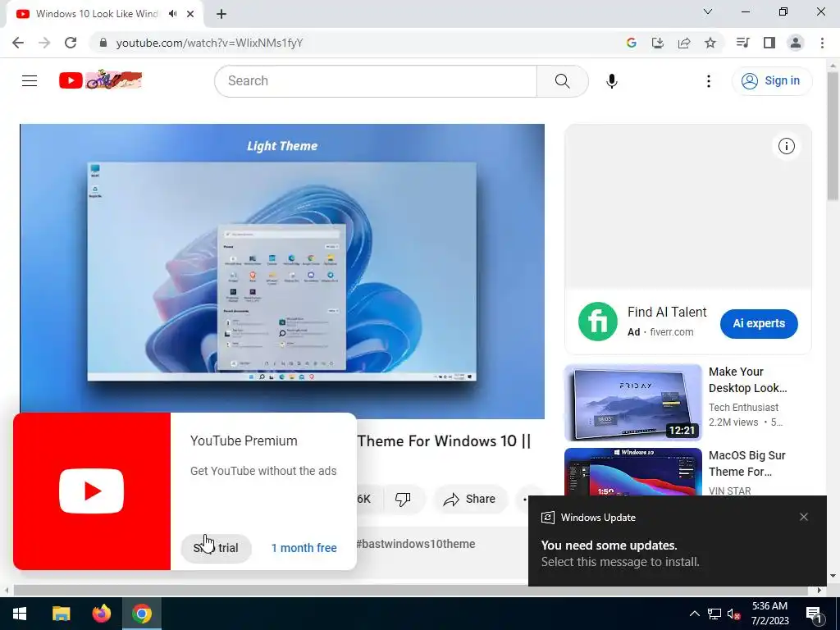This screenshot has width=840, height=630.
Task: Share this page via toolbar share icon
Action: pos(683,43)
